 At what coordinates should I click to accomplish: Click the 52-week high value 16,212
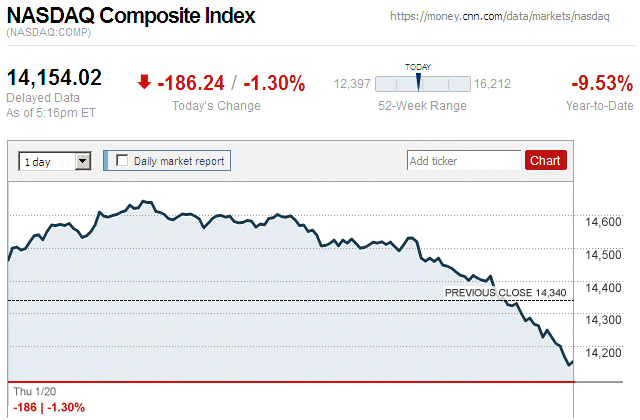[x=491, y=84]
